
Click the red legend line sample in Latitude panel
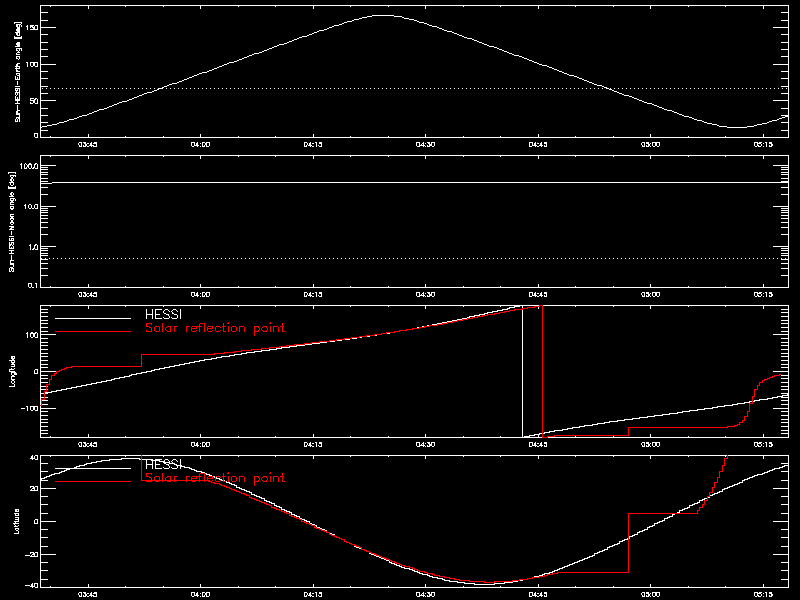click(x=93, y=482)
